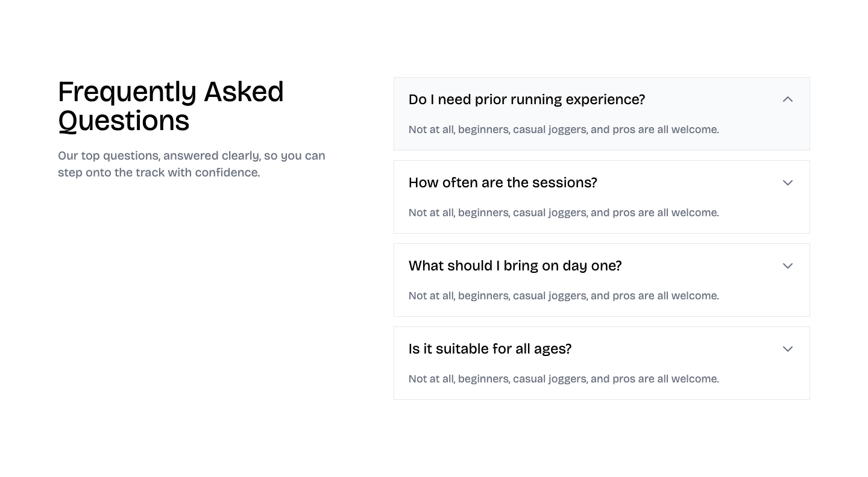Expand the 'Is it suitable for all ages?' title
The width and height of the screenshot is (868, 477).
point(489,349)
